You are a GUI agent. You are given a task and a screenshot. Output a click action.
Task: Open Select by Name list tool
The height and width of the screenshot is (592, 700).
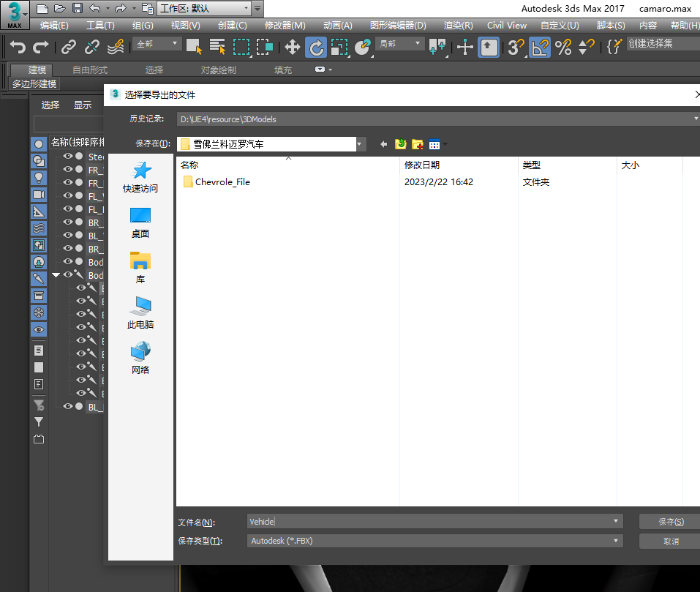217,47
